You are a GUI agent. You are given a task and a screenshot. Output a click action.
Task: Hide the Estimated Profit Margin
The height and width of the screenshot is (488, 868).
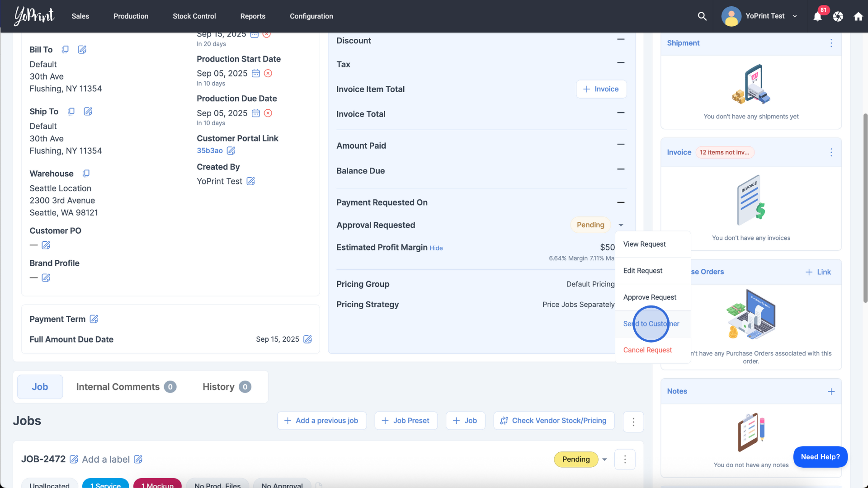pyautogui.click(x=436, y=248)
